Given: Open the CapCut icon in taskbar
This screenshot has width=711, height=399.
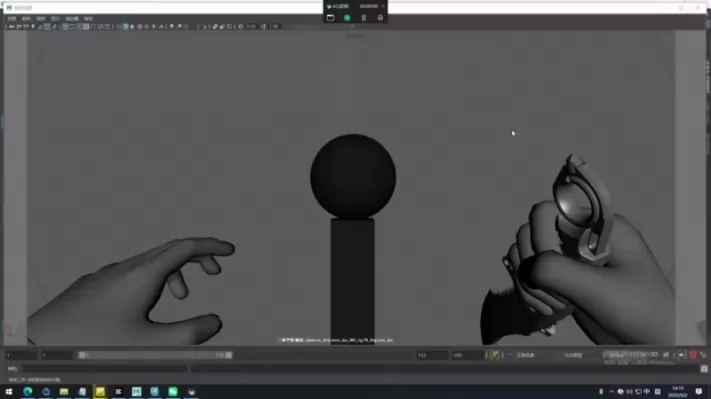Looking at the screenshot, I should pos(118,392).
